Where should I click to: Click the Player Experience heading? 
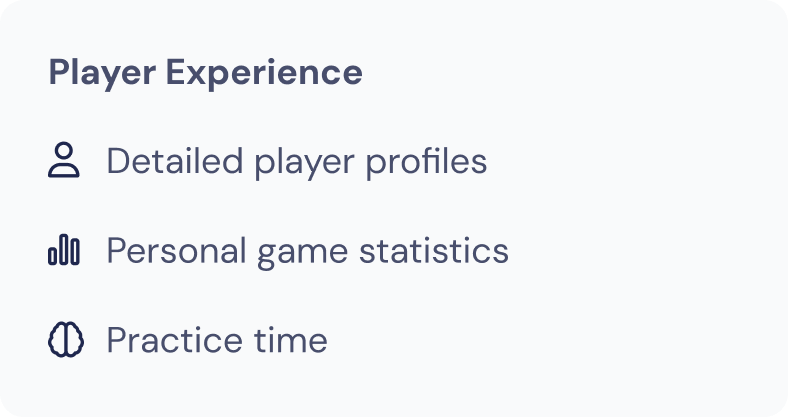pos(206,73)
